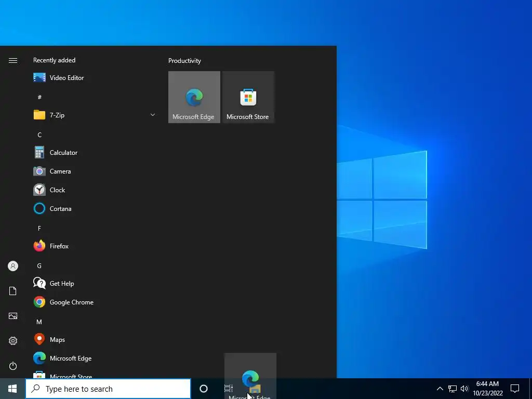Open the Camera app
Screen dimensions: 532x399
[x=95, y=171]
